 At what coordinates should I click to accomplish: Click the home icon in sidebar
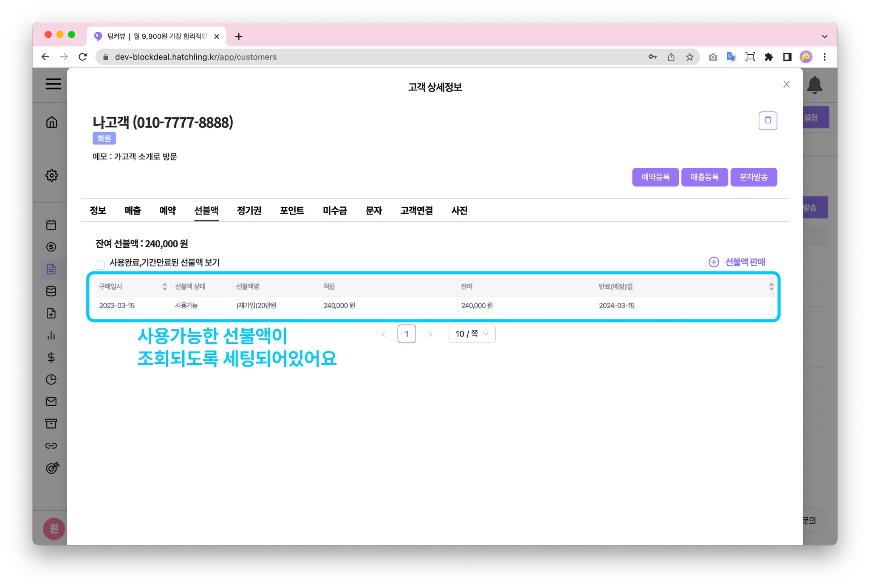[52, 122]
